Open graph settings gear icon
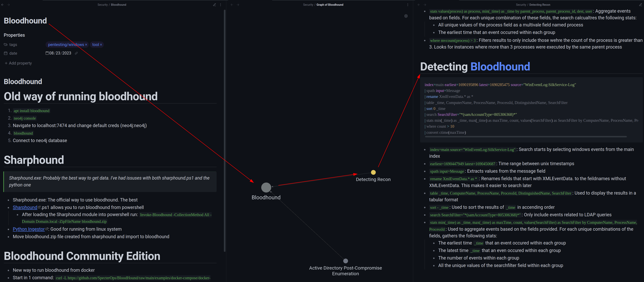644x282 pixels. pos(406,16)
